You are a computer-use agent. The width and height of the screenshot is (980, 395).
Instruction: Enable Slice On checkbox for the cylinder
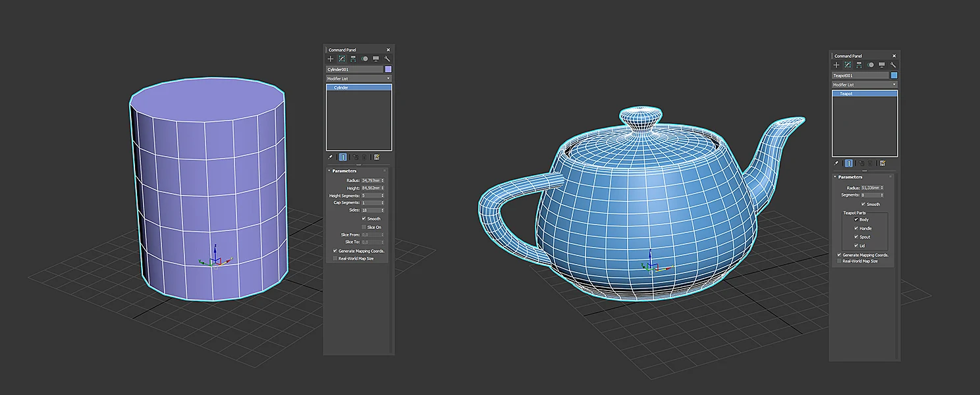point(364,227)
